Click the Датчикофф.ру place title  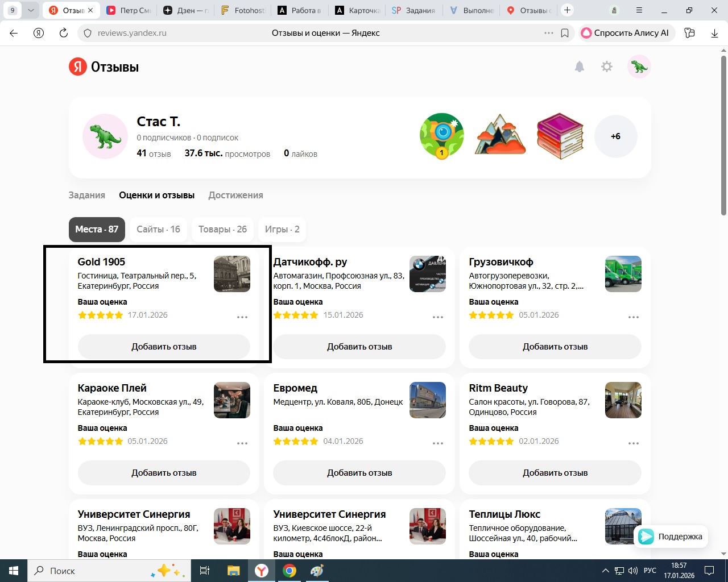click(310, 262)
